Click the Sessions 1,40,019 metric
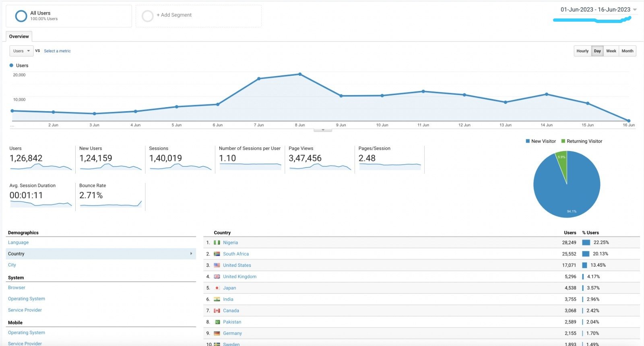 (180, 159)
